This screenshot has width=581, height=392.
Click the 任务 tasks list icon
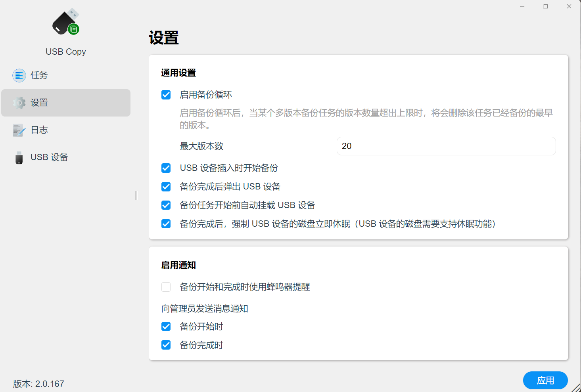tap(19, 75)
